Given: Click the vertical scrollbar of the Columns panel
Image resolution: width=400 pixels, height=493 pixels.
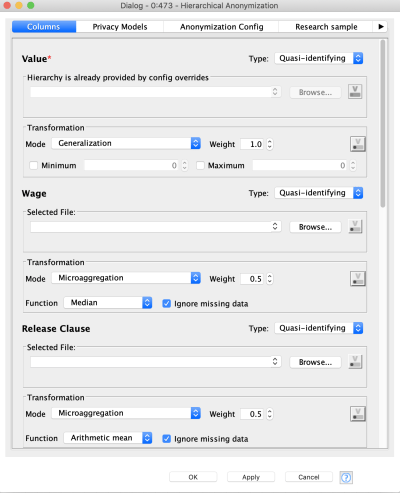Looking at the screenshot, I should pyautogui.click(x=383, y=123).
